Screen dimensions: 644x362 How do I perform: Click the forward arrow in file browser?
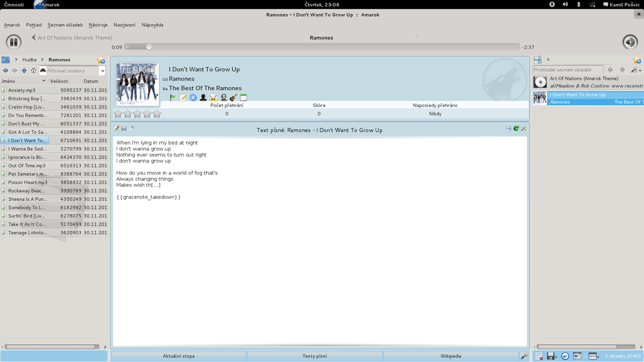pos(14,70)
